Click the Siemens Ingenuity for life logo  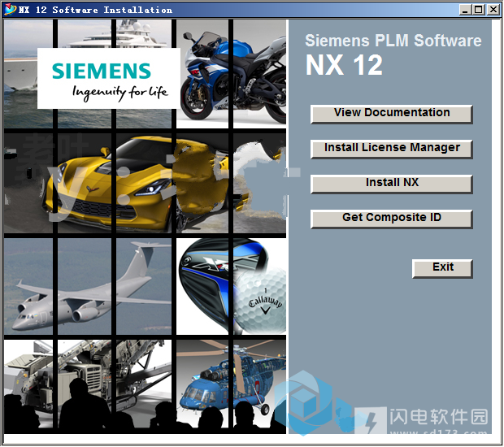click(x=109, y=79)
